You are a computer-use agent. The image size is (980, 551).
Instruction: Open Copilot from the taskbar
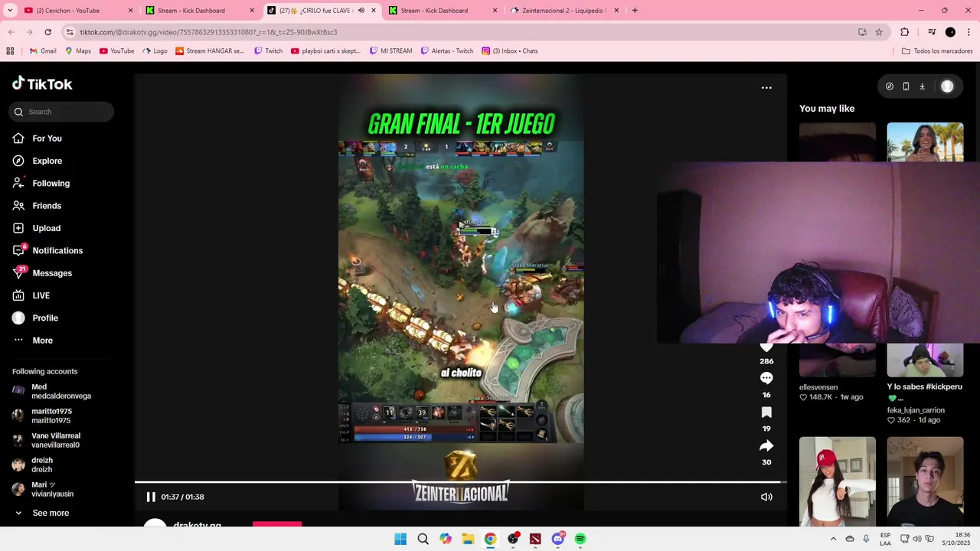click(x=446, y=539)
